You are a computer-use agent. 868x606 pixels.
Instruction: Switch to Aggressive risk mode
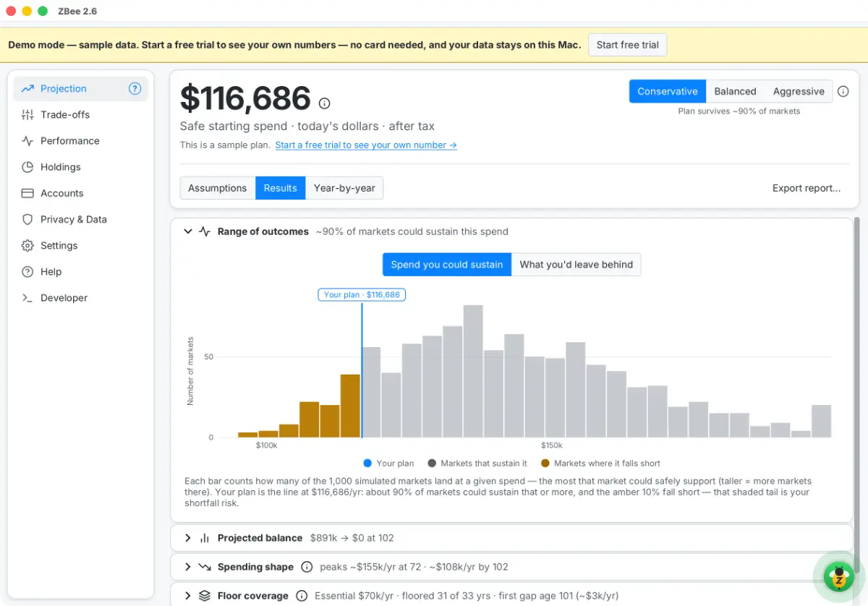tap(799, 92)
